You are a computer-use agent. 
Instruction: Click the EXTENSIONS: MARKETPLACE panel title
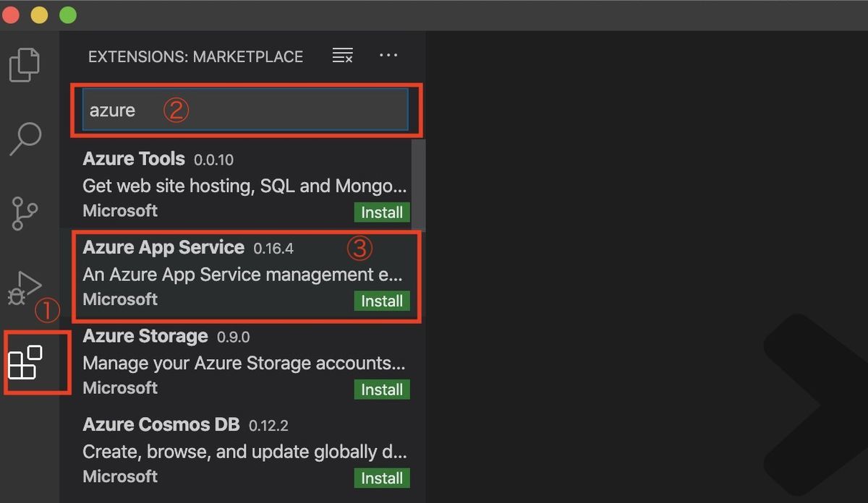pos(195,56)
